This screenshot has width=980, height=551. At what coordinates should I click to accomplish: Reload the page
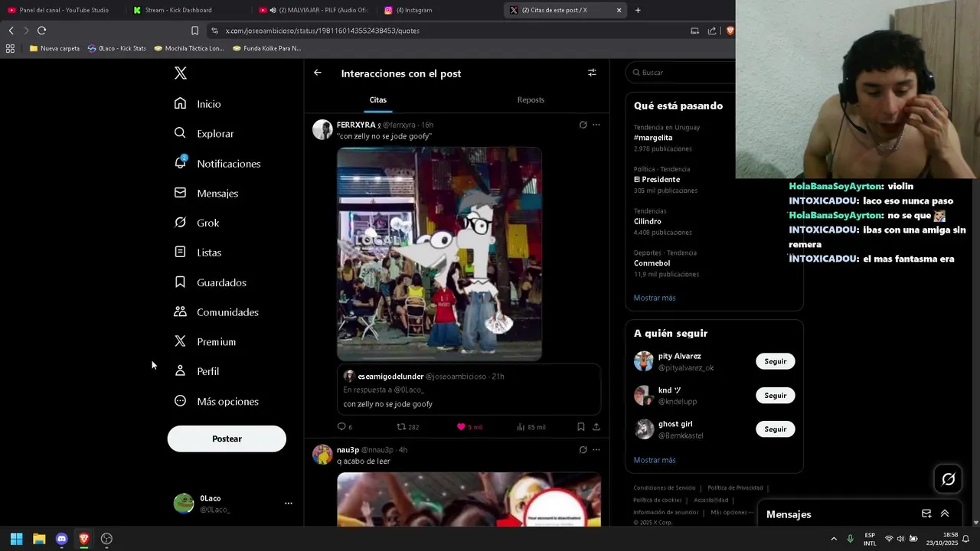click(x=41, y=31)
